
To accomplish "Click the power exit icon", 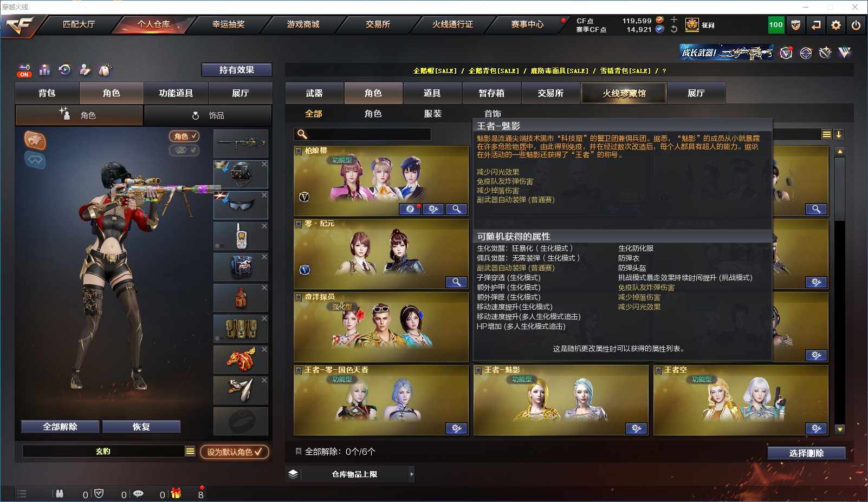I will point(856,25).
